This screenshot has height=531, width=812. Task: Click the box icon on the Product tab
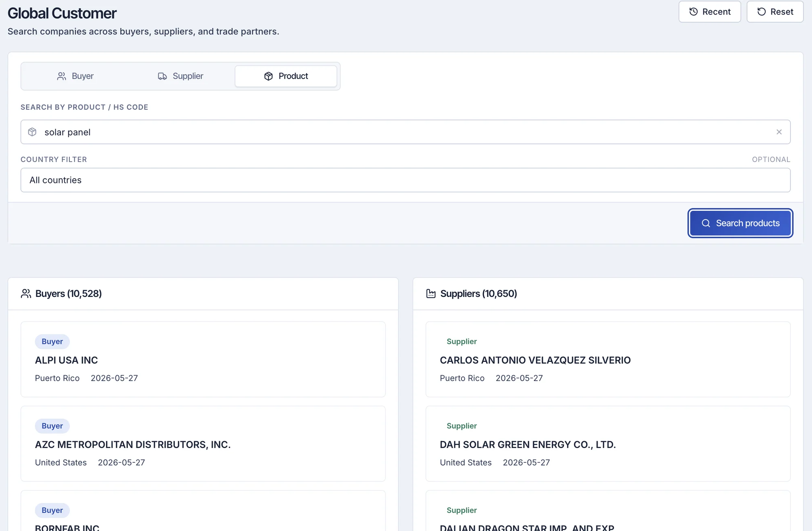pyautogui.click(x=268, y=76)
